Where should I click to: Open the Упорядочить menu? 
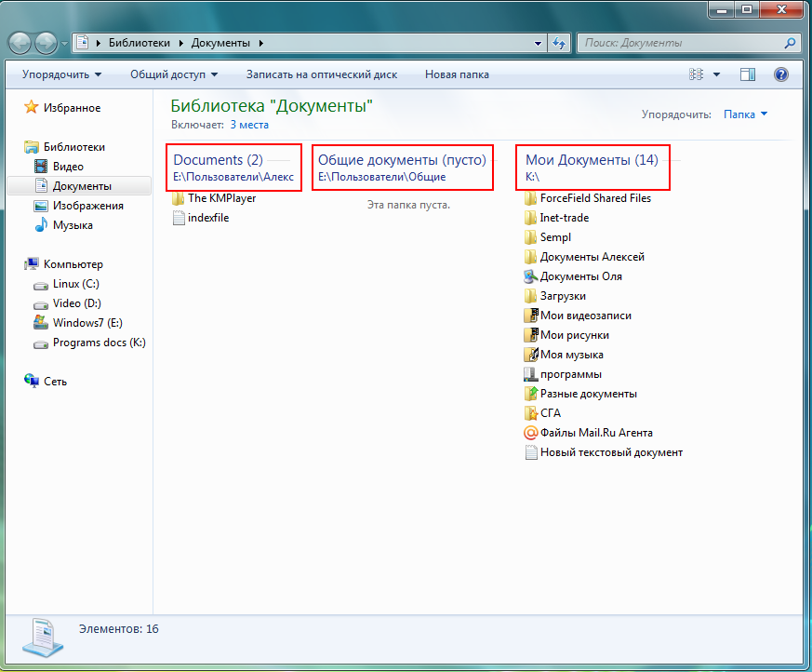(61, 74)
